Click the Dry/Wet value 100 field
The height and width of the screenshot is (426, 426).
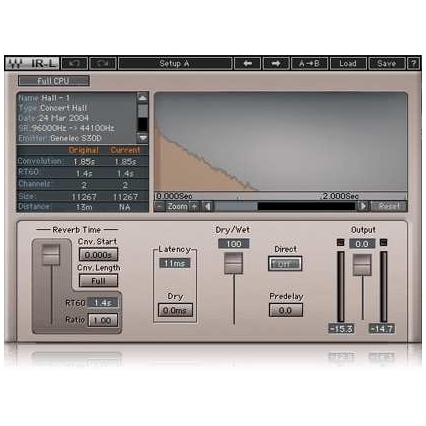(233, 244)
